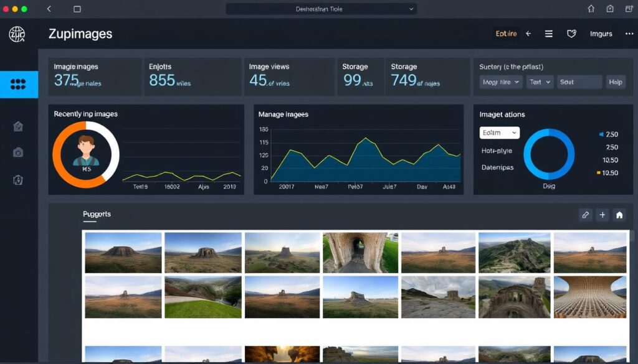Open the green lawn hillside thumbnail
The image size is (638, 364).
point(203,297)
